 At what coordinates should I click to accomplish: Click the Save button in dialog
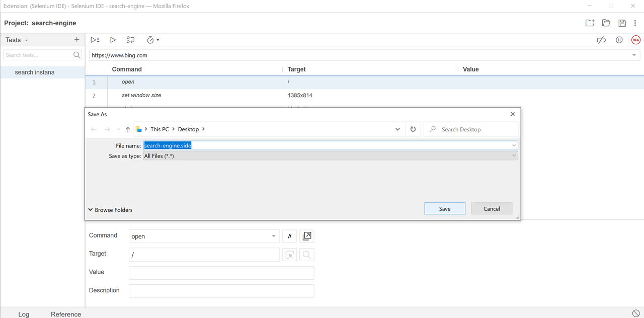(445, 208)
